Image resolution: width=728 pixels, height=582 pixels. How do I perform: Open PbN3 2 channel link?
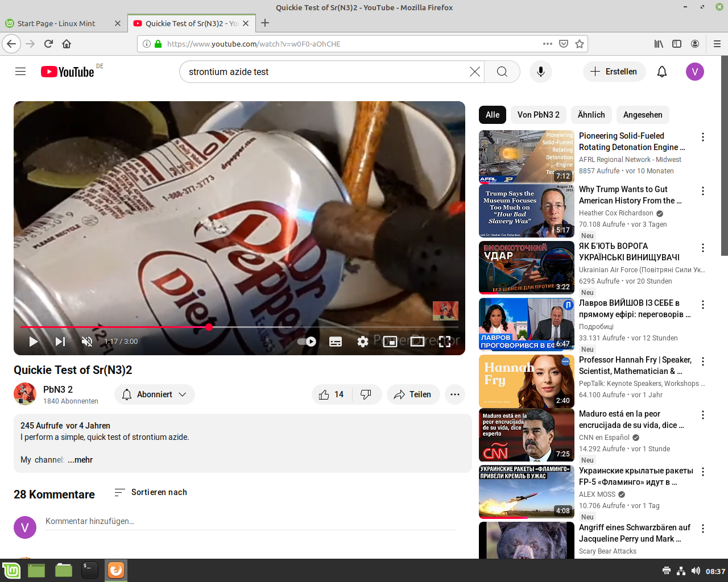coord(58,389)
